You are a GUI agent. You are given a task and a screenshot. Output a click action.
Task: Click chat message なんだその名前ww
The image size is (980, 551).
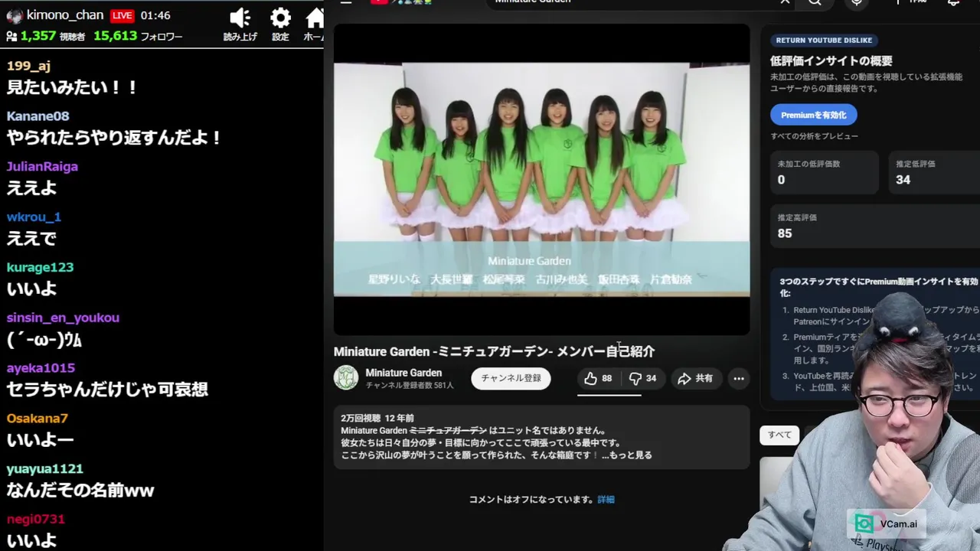[x=80, y=491]
